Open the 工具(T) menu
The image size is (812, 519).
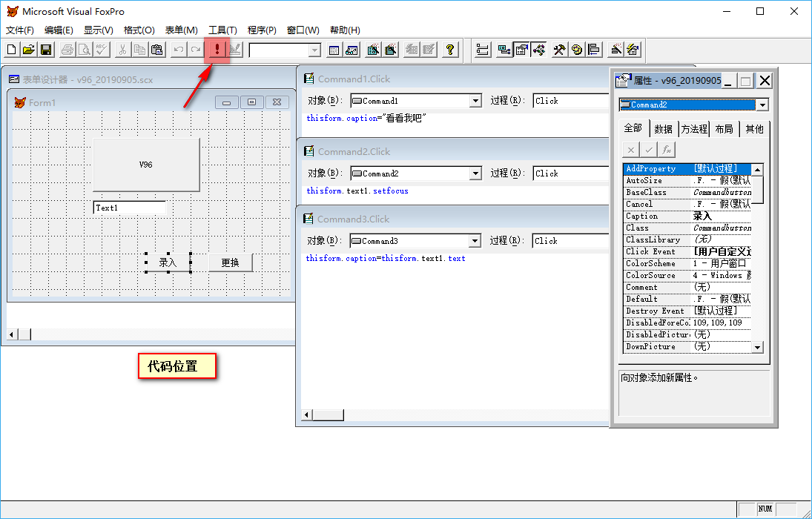tap(222, 30)
